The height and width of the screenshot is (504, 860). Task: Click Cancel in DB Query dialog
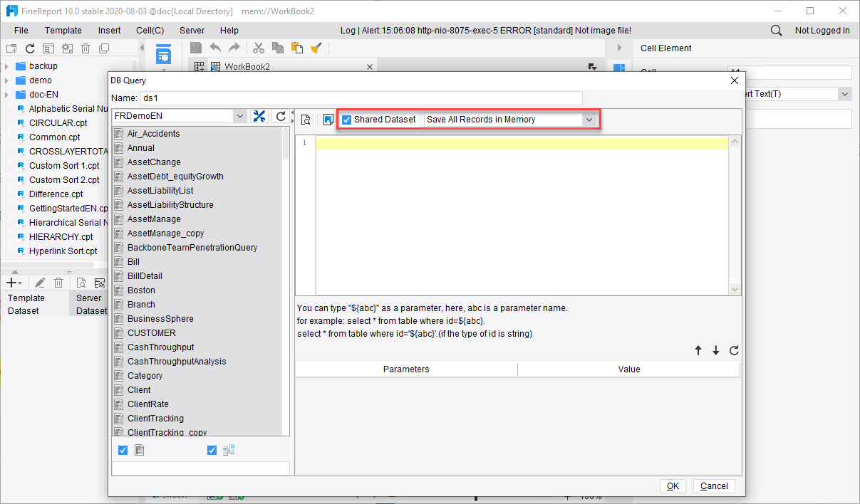coord(714,486)
